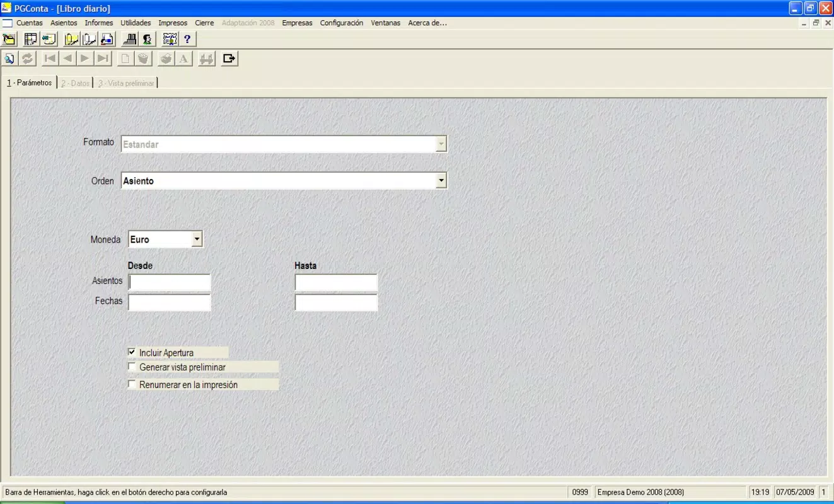834x504 pixels.
Task: Click the blank new page icon
Action: coord(125,59)
